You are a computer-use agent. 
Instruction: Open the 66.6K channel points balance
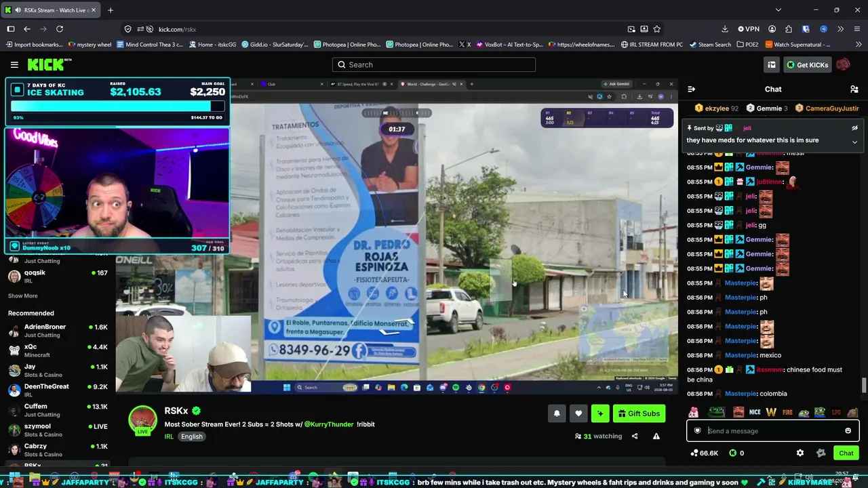705,453
